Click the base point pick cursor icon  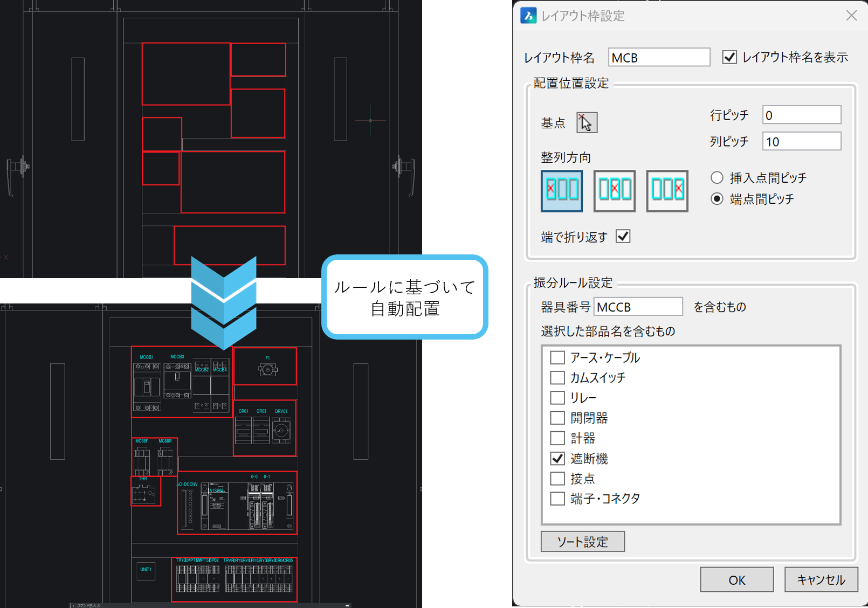587,122
